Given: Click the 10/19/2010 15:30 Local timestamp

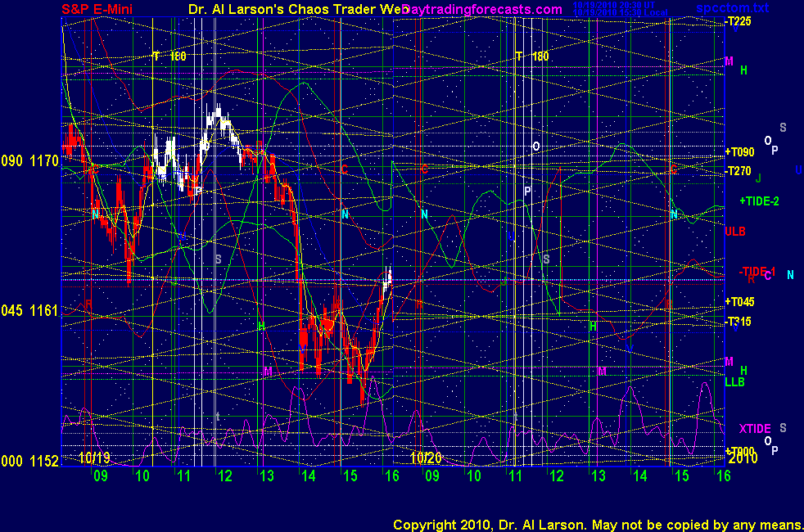Looking at the screenshot, I should point(621,12).
